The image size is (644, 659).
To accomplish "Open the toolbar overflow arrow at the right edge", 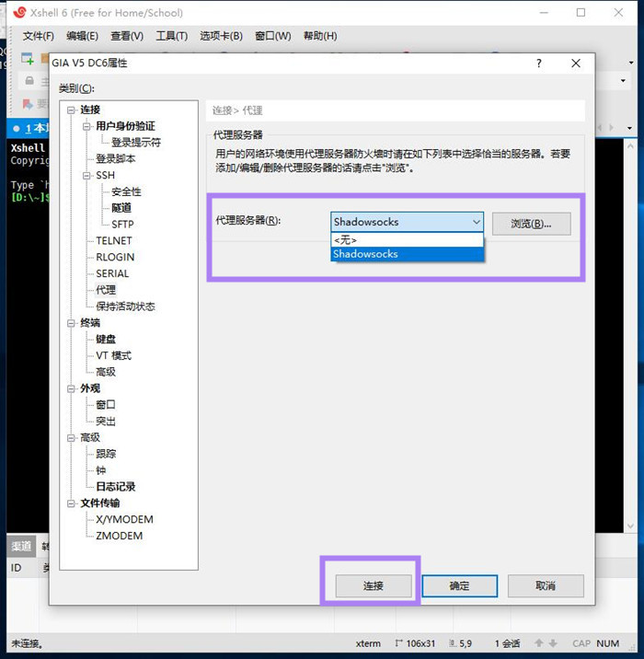I will click(x=631, y=63).
